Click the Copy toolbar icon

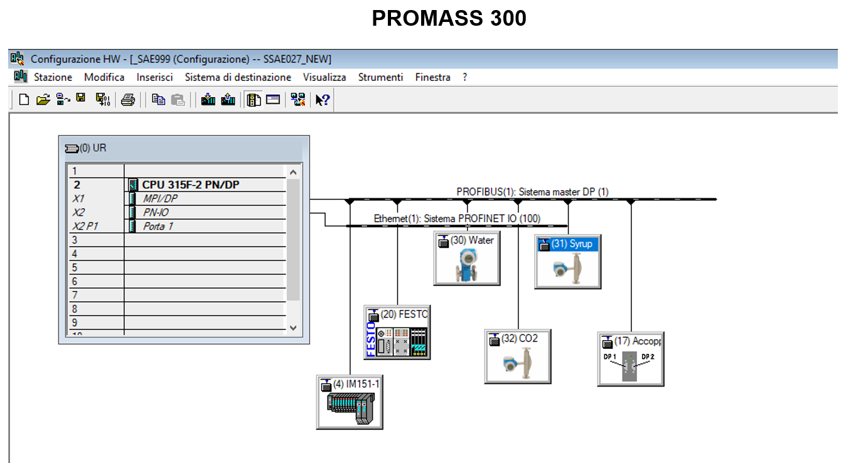pos(159,99)
